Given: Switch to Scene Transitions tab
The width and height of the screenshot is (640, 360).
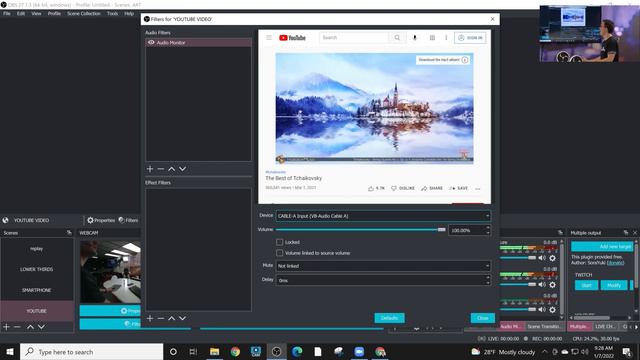Looking at the screenshot, I should click(544, 327).
